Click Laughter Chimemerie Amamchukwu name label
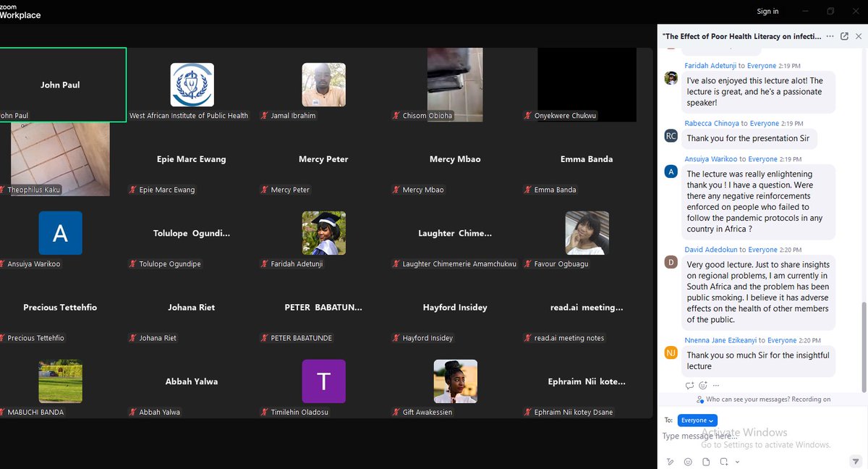This screenshot has width=868, height=469. [459, 264]
